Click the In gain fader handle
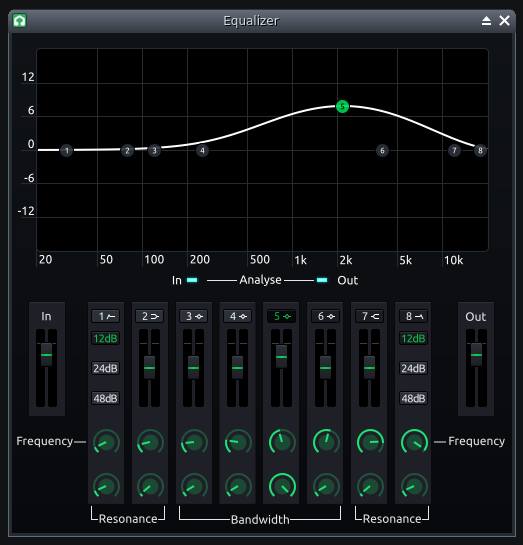523x545 pixels. click(x=47, y=355)
